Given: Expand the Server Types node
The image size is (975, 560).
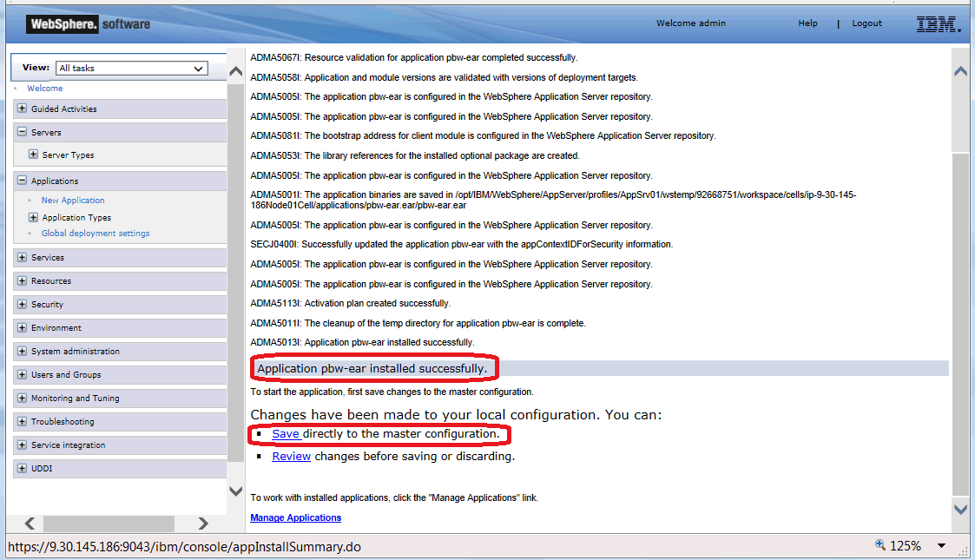Looking at the screenshot, I should tap(34, 155).
